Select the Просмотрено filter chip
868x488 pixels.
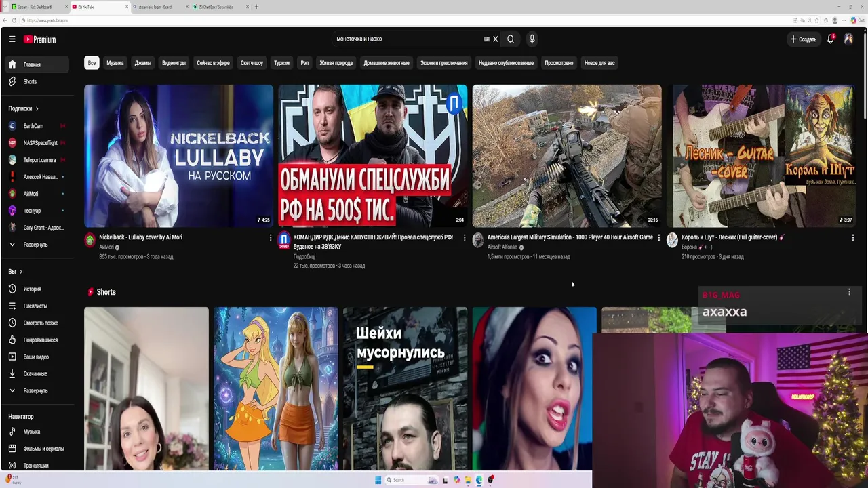pyautogui.click(x=559, y=63)
